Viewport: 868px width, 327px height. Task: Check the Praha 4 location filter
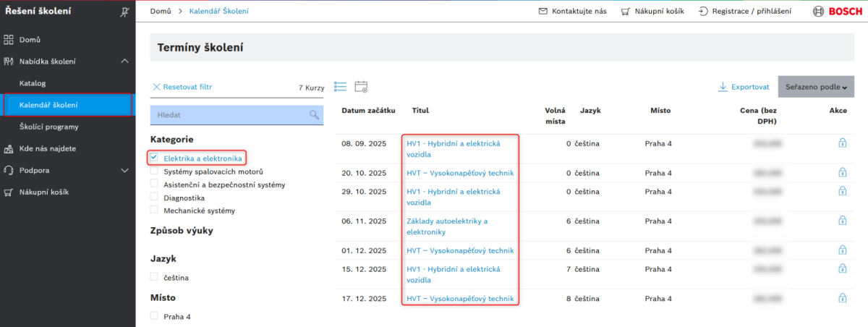pos(154,316)
